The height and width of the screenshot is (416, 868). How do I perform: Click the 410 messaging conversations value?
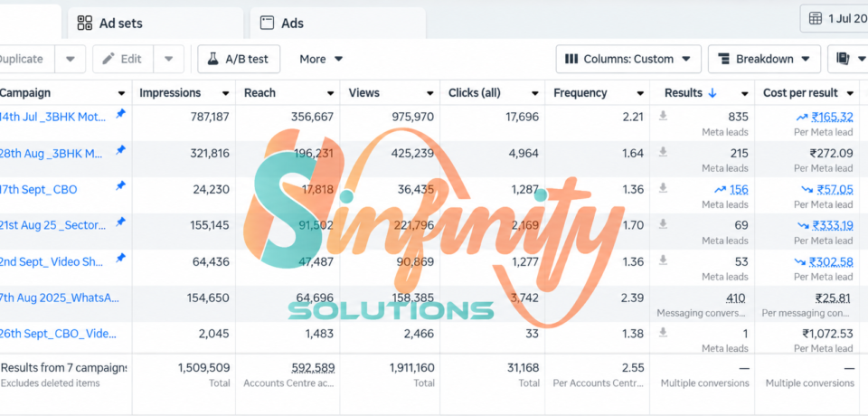pyautogui.click(x=736, y=298)
